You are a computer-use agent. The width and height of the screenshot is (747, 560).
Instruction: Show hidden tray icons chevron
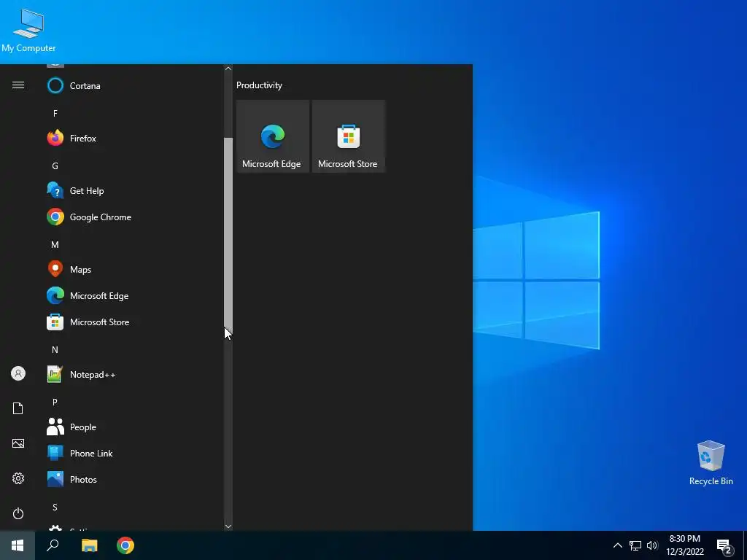pos(617,545)
